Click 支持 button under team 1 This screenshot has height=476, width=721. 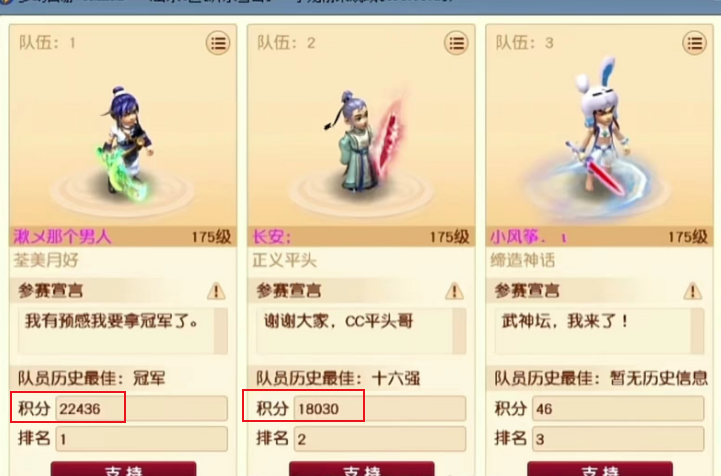(123, 469)
